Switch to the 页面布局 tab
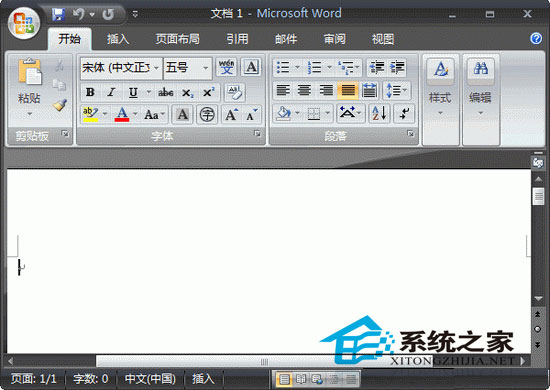Viewport: 550px width, 390px height. pyautogui.click(x=178, y=39)
